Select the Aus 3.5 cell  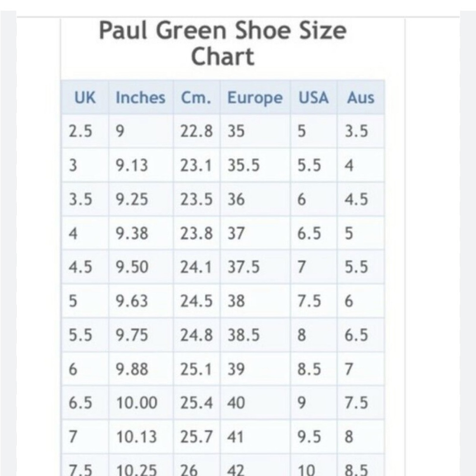[361, 131]
